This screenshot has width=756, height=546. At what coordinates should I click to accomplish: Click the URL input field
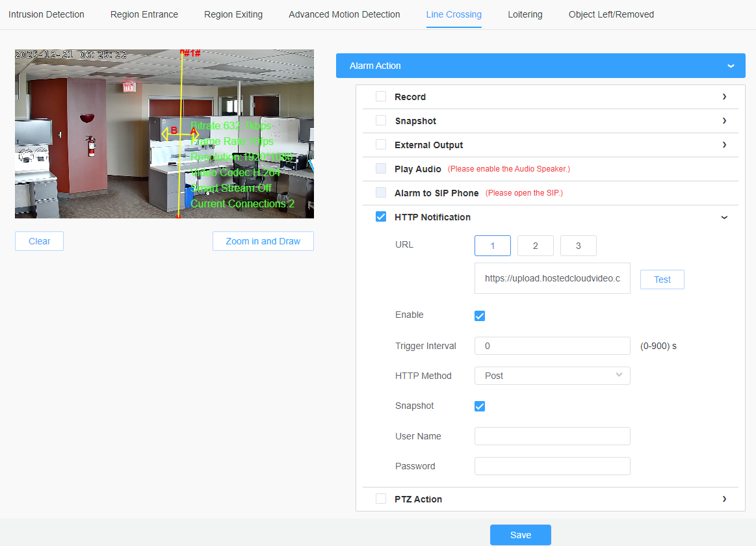pyautogui.click(x=553, y=278)
